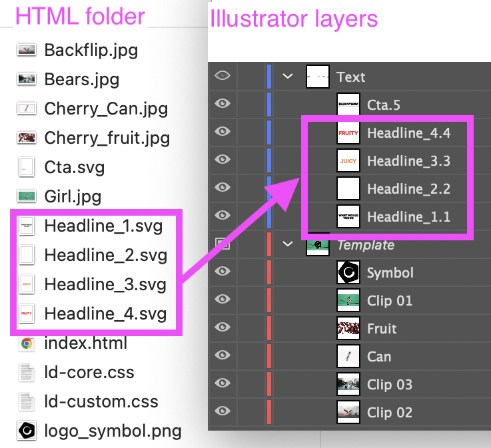Select the Headline_2.svg file icon
The image size is (491, 448).
pyautogui.click(x=27, y=255)
